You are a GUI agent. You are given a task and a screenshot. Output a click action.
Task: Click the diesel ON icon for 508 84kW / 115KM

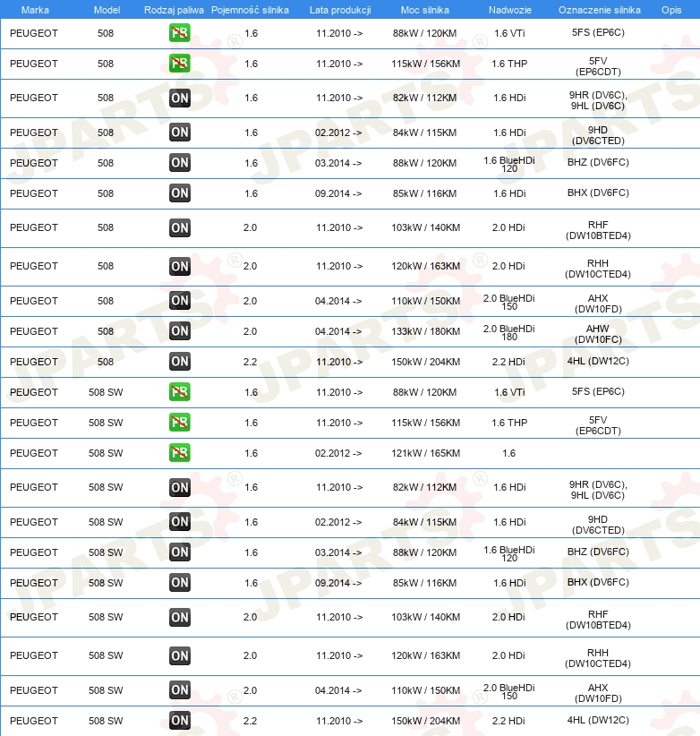point(180,133)
